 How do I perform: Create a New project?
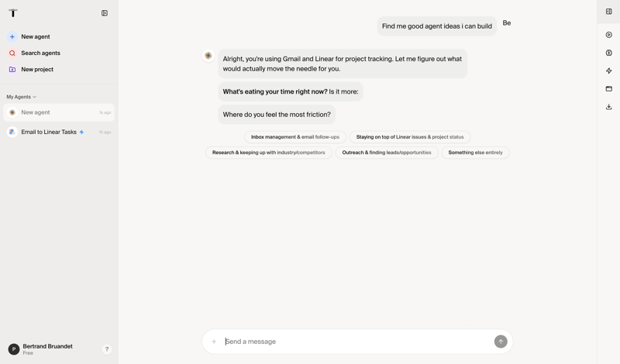37,70
